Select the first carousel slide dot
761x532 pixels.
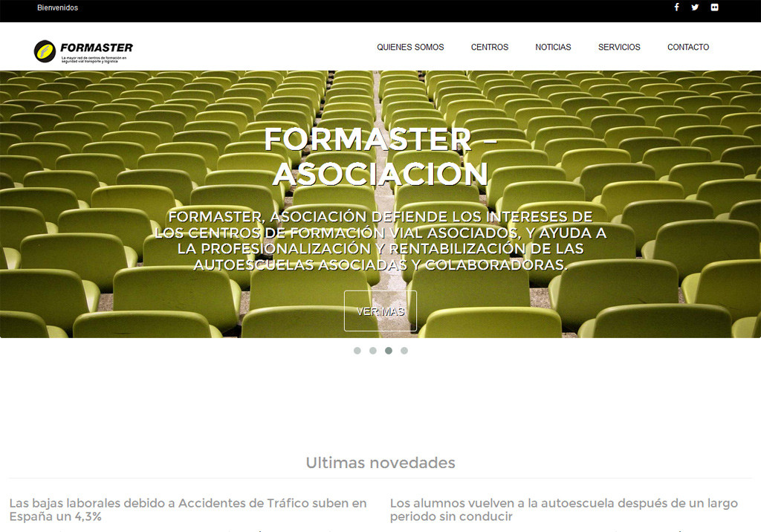click(x=357, y=351)
